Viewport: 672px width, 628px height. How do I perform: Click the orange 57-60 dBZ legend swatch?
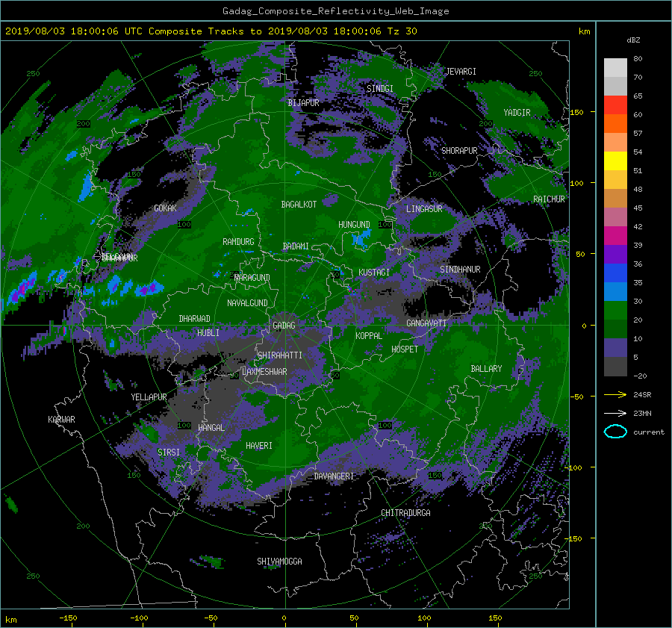(x=615, y=124)
